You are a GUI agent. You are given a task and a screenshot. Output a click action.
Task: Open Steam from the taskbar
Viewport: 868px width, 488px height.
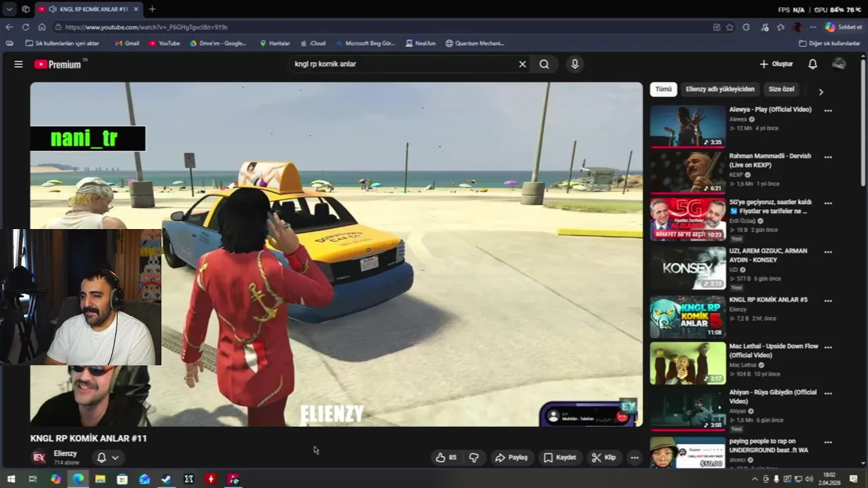[166, 479]
